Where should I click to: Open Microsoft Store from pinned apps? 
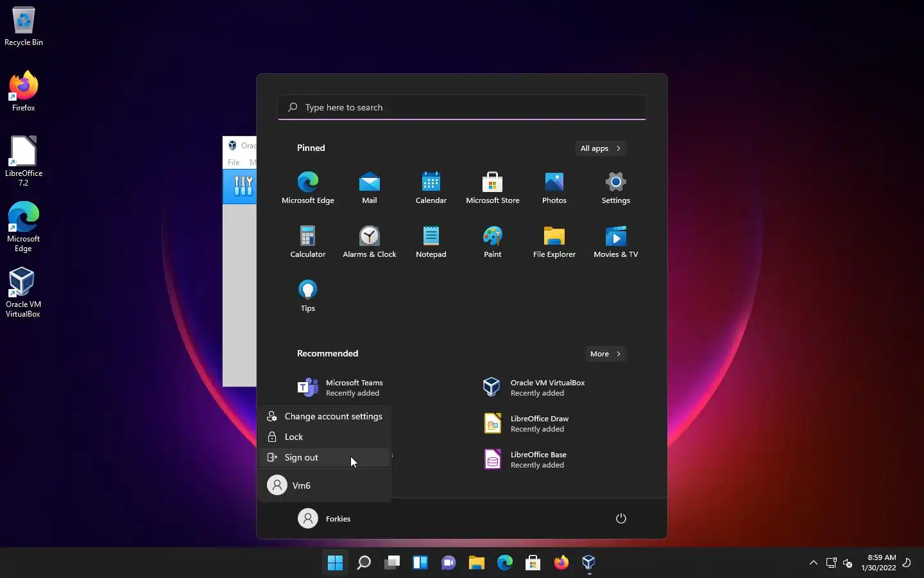pos(493,188)
